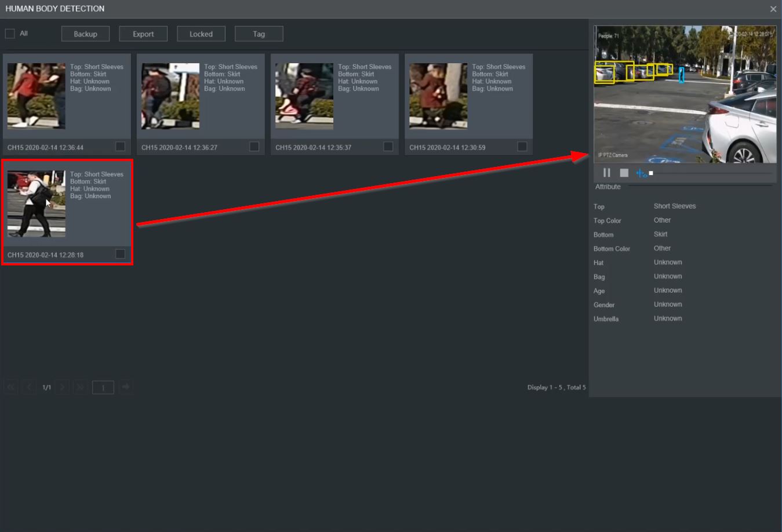Click the Backup button
This screenshot has width=782, height=532.
(x=85, y=34)
